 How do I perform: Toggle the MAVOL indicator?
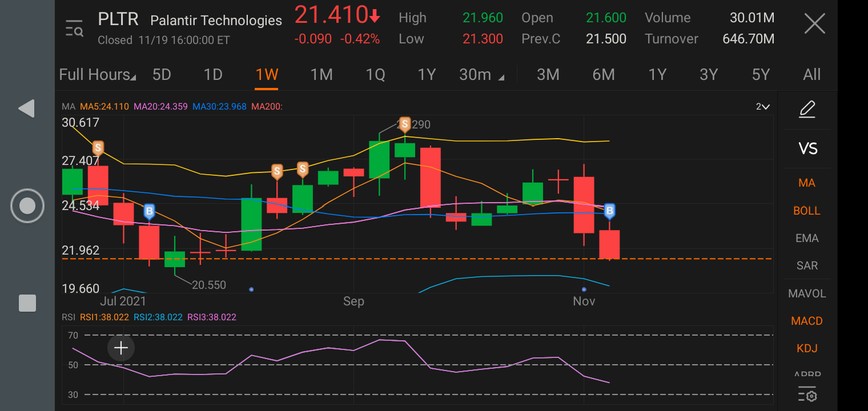[807, 293]
